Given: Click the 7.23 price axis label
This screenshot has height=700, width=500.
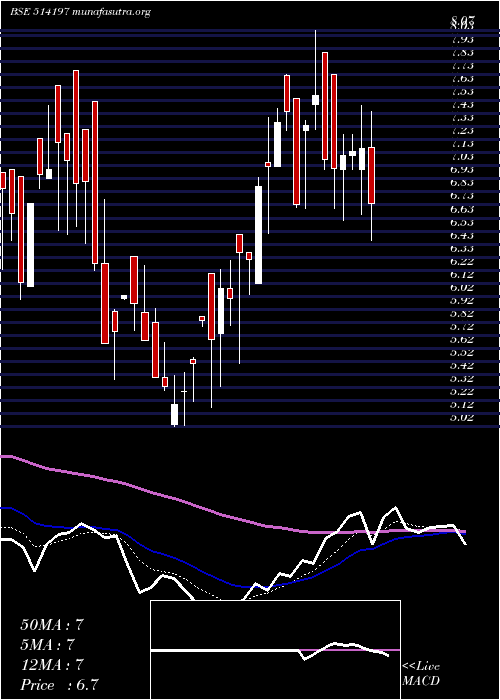Looking at the screenshot, I should (462, 131).
